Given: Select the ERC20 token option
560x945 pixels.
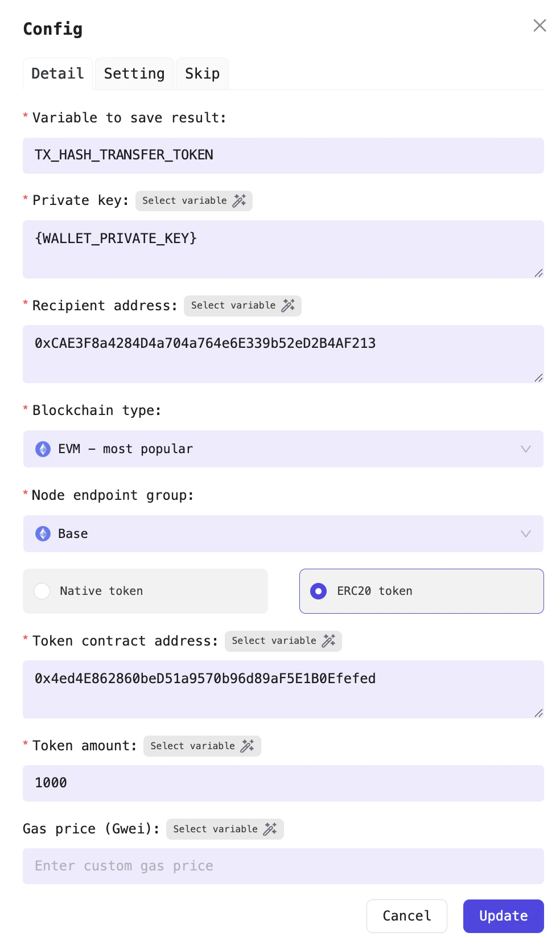Looking at the screenshot, I should (x=421, y=591).
